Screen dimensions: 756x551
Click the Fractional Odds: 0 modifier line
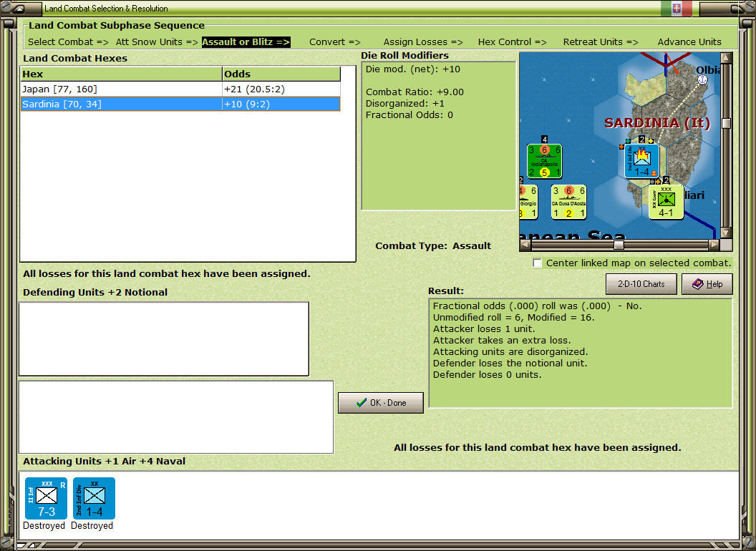(409, 115)
